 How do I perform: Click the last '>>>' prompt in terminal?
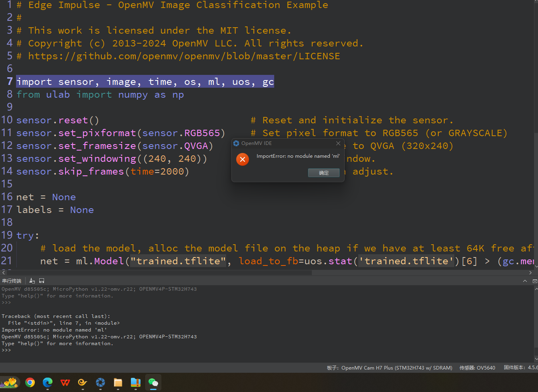click(x=6, y=350)
